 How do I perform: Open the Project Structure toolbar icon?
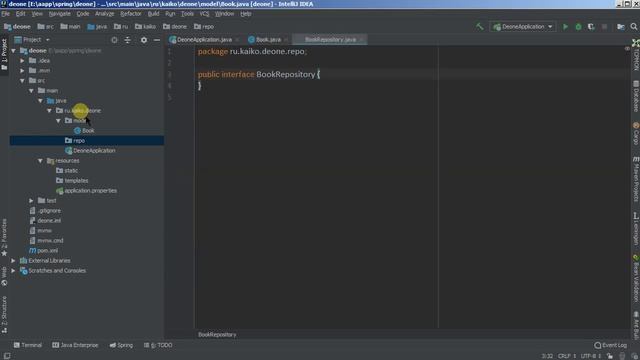pyautogui.click(x=621, y=27)
